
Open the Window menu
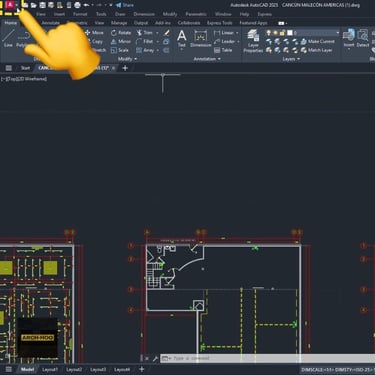pos(223,14)
